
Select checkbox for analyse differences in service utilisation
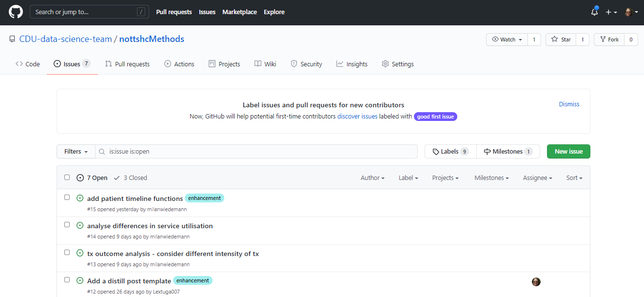67,225
